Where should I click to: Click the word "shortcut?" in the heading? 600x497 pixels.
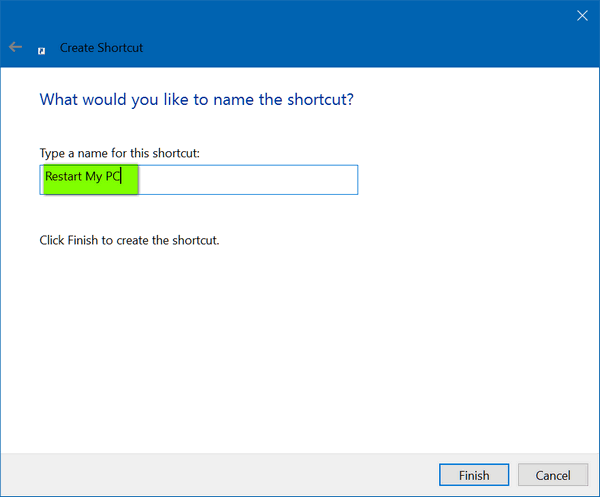320,99
